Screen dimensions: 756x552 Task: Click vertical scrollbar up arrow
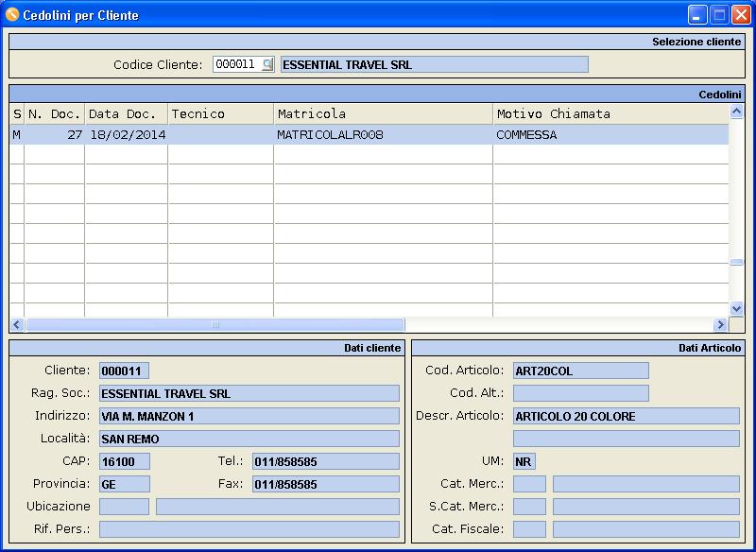pos(736,112)
